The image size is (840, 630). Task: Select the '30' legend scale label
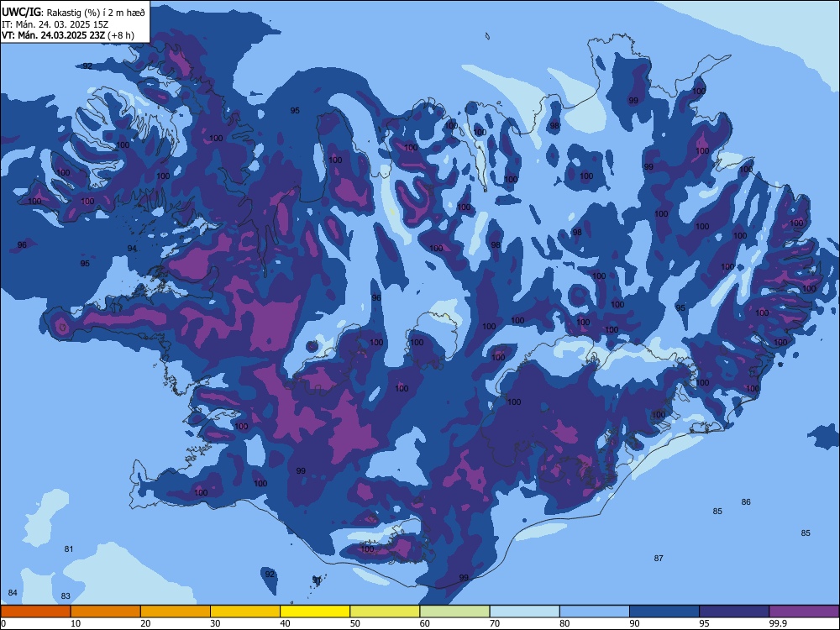tap(215, 623)
